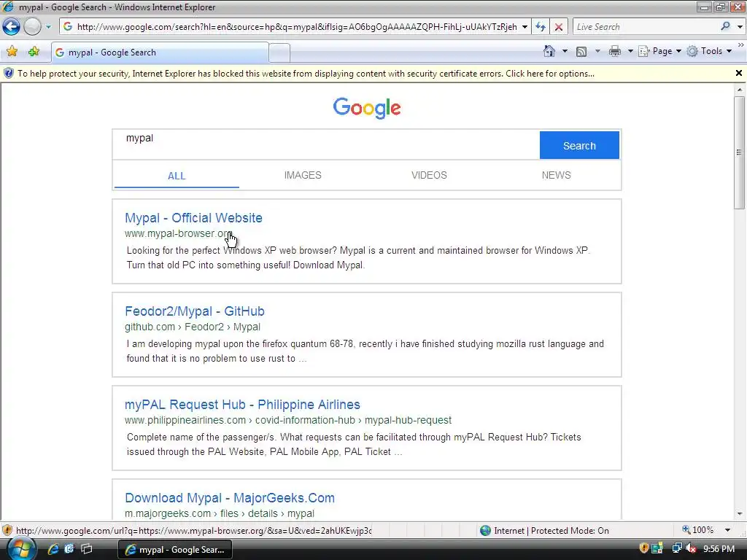
Task: Click the network connection tray icon
Action: tap(676, 548)
